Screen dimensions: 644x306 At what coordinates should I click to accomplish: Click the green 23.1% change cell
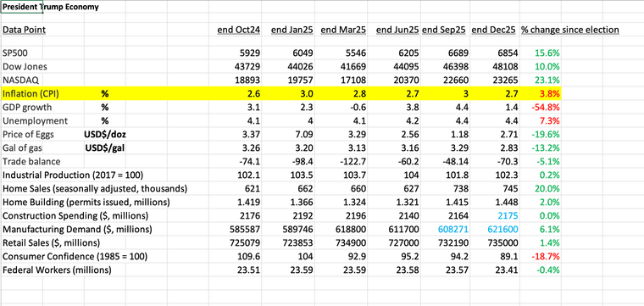547,80
